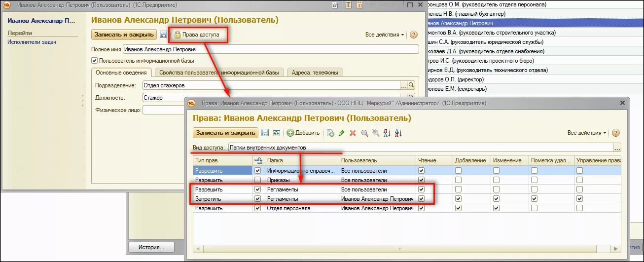This screenshot has height=262, width=644.
Task: Switch to Основные сведения tab
Action: pyautogui.click(x=121, y=73)
